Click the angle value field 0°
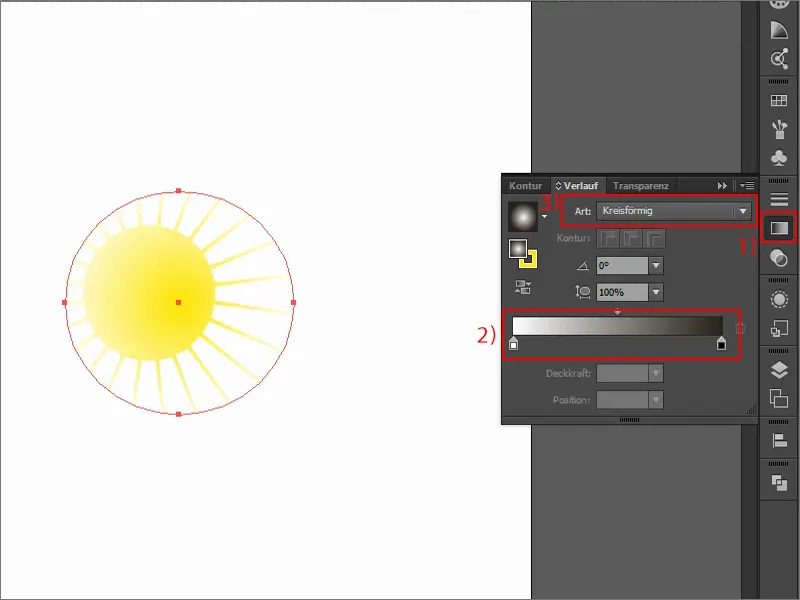Viewport: 800px width, 600px height. pos(622,266)
